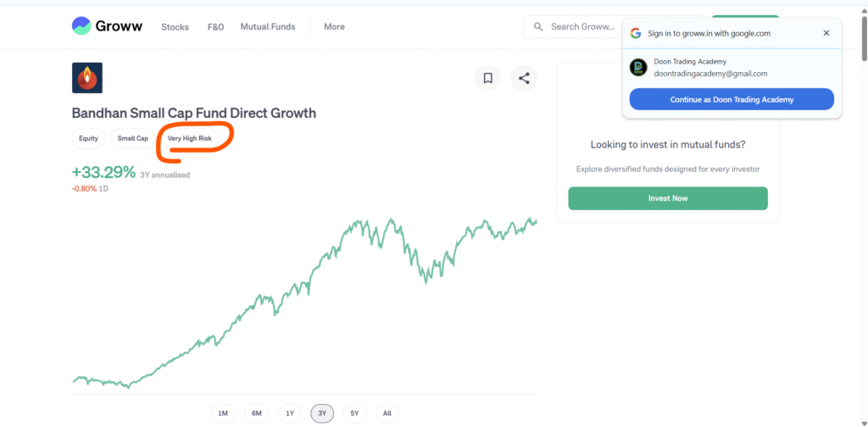This screenshot has width=868, height=427.
Task: Bookmark this fund with the bookmark icon
Action: (488, 78)
